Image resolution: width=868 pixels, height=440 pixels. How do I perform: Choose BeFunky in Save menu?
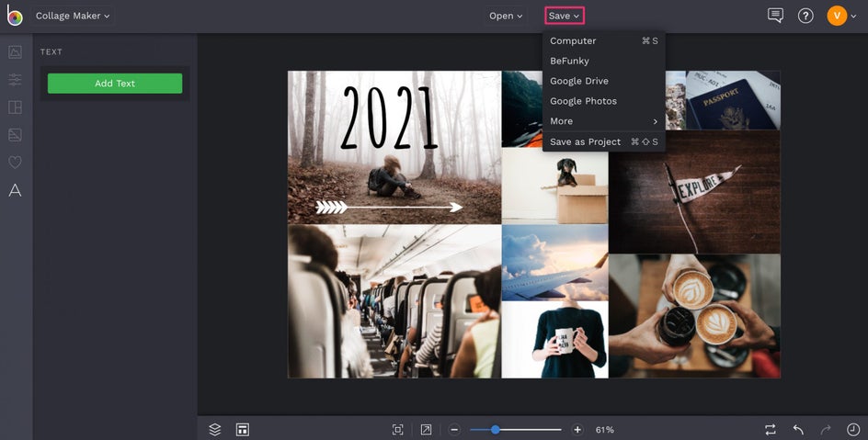click(x=604, y=61)
